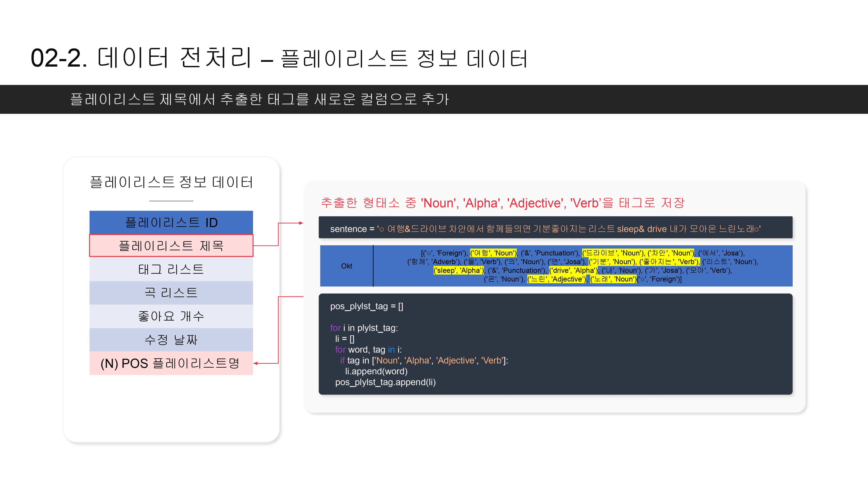This screenshot has height=488, width=868.
Task: Click the dark banner subtitle text
Action: coord(260,99)
